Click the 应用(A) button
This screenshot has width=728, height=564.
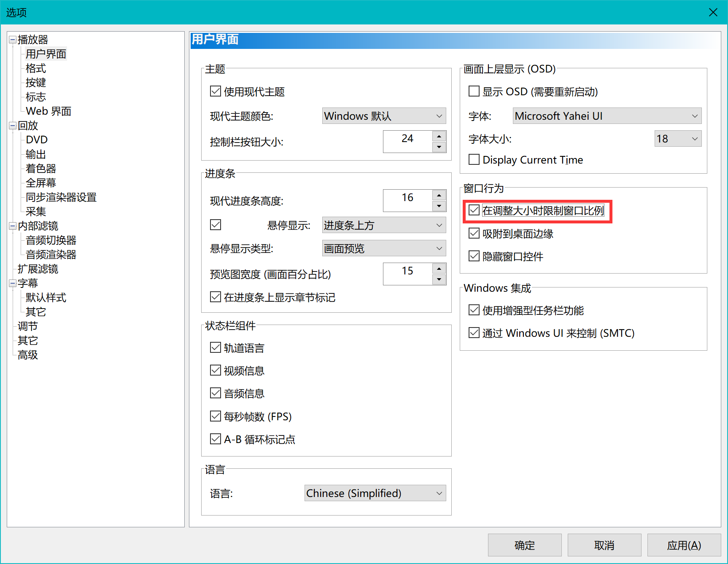coord(684,545)
